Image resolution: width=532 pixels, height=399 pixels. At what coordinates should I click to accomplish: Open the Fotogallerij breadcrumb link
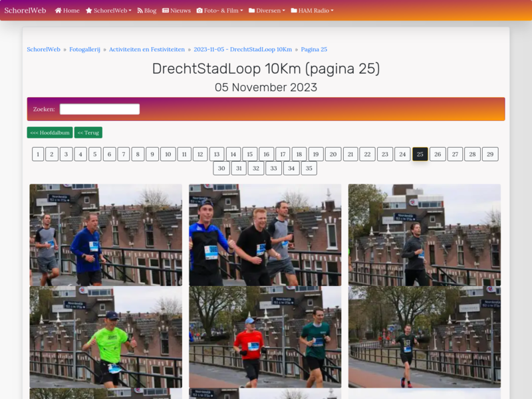(85, 49)
